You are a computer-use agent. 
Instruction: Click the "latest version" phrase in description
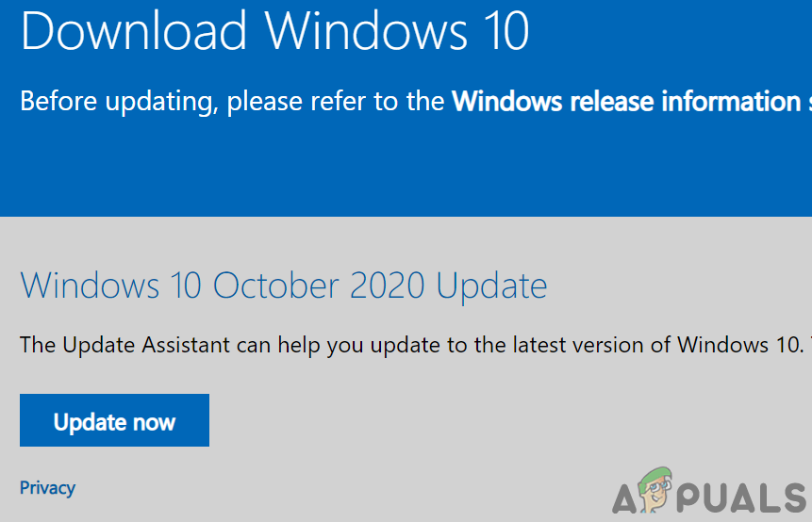click(552, 345)
